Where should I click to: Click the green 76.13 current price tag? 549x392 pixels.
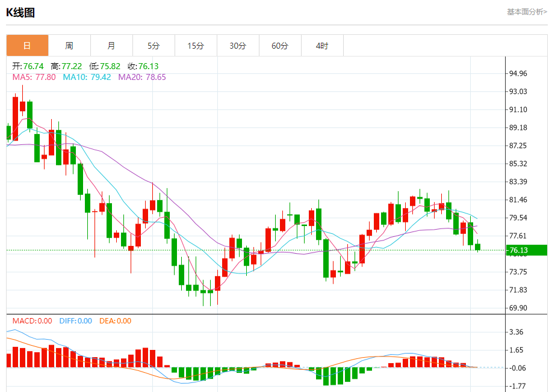pos(527,250)
